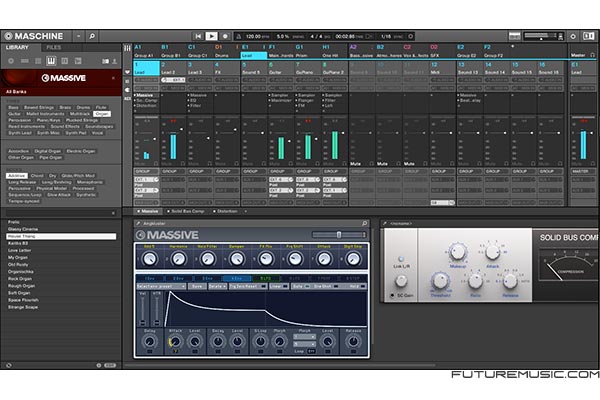600x400 pixels.
Task: Adjust the master volume slider in the header
Action: [540, 36]
